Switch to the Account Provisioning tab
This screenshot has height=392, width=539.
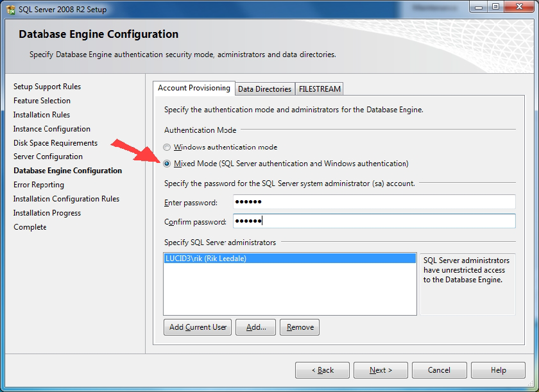coord(194,88)
